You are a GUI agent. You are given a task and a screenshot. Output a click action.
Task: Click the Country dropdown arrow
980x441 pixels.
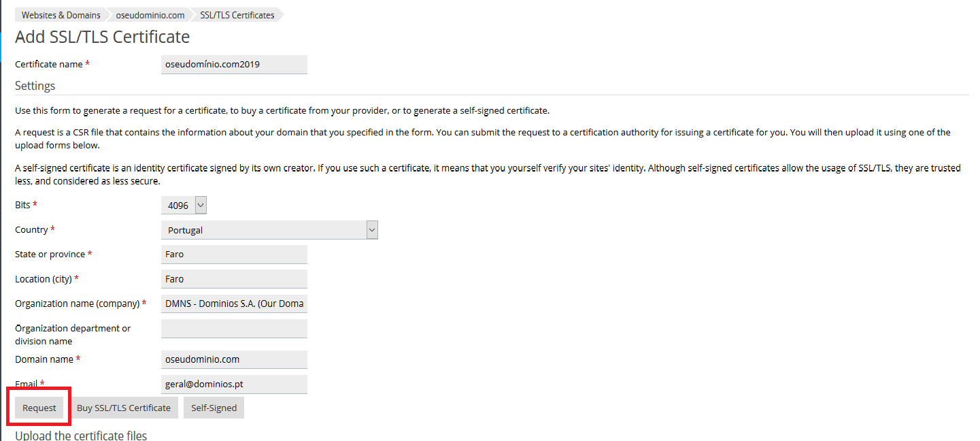click(x=371, y=230)
